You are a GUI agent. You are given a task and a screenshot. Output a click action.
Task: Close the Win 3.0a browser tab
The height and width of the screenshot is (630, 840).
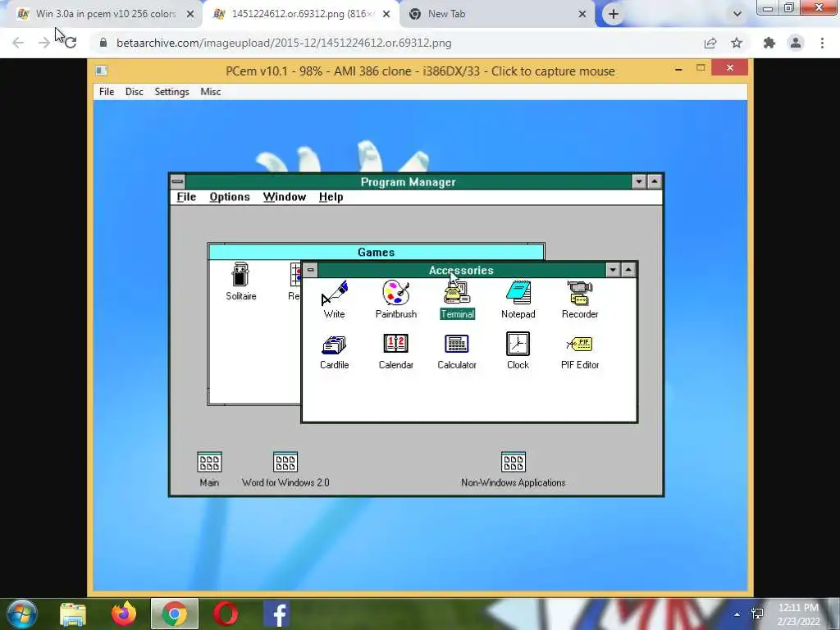tap(190, 14)
